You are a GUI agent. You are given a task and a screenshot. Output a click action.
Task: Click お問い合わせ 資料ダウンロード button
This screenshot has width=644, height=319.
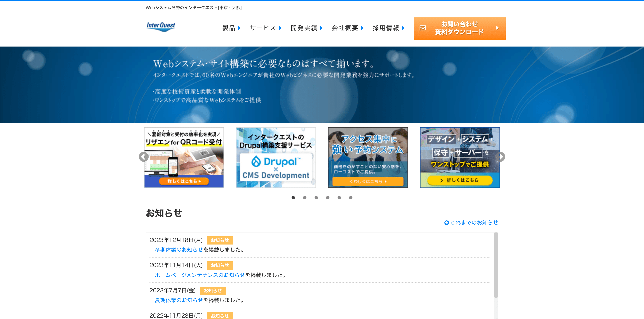[459, 28]
